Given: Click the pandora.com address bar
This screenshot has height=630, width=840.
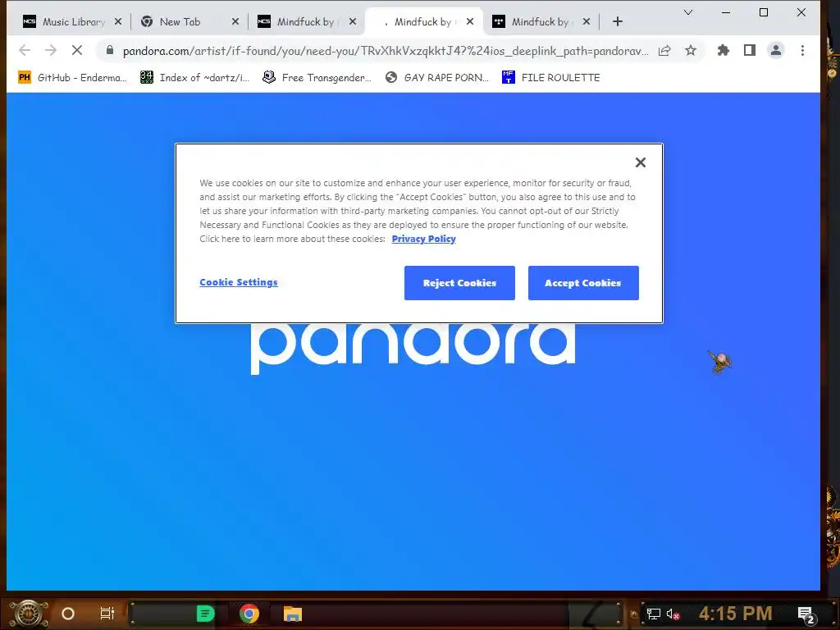Looking at the screenshot, I should [385, 51].
